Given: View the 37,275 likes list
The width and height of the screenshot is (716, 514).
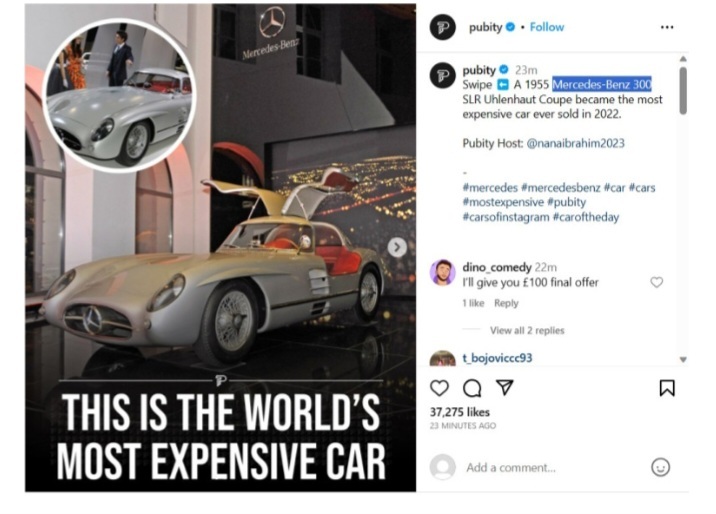Looking at the screenshot, I should pyautogui.click(x=460, y=412).
